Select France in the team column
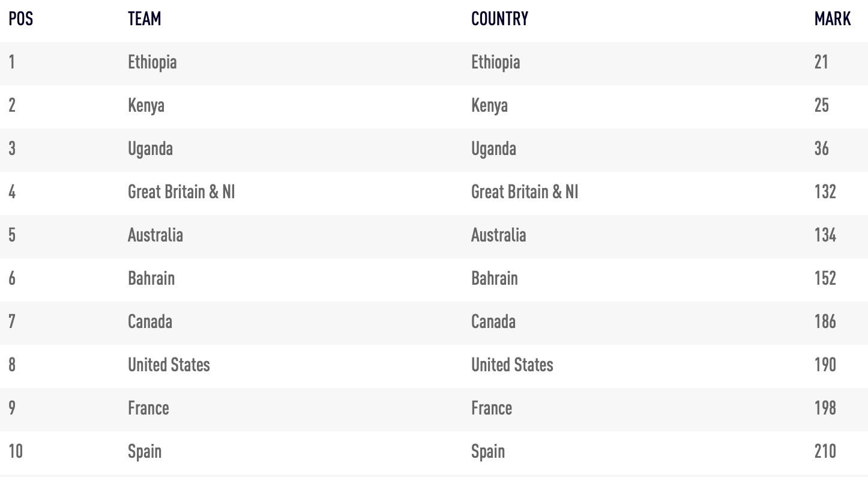This screenshot has height=477, width=868. [x=148, y=408]
